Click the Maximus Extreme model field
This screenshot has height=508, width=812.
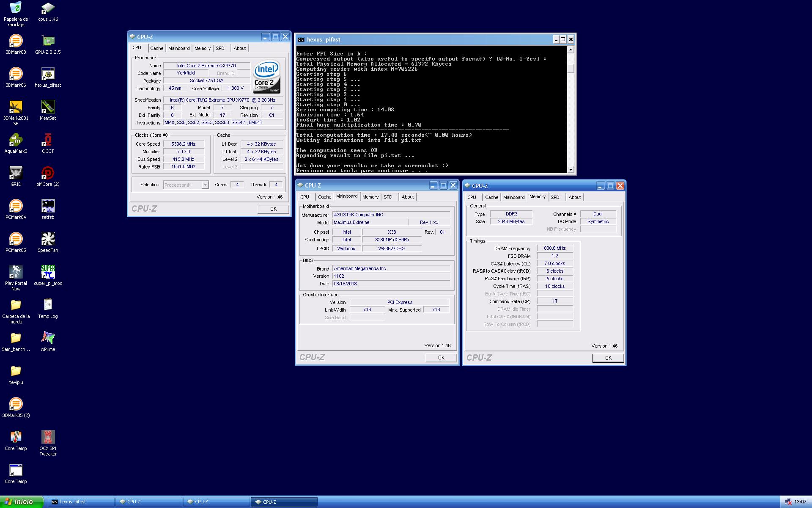point(370,222)
